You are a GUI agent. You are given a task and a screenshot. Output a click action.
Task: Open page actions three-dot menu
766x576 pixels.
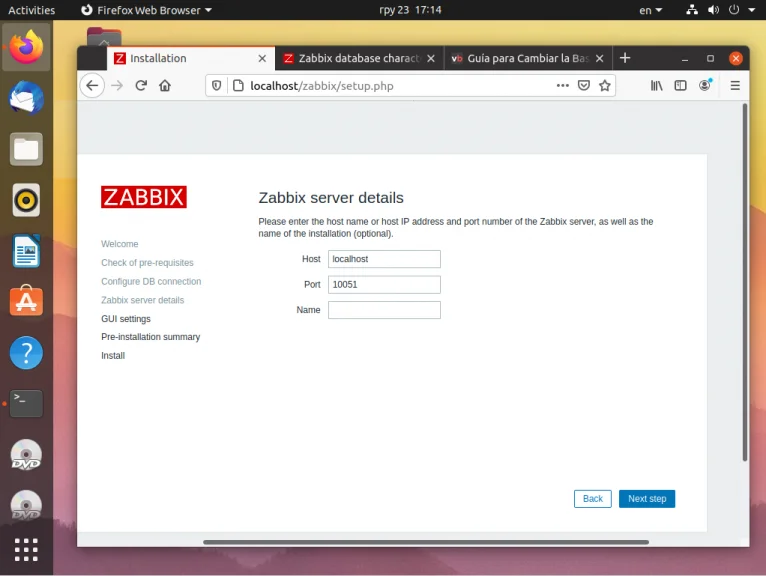pos(563,85)
